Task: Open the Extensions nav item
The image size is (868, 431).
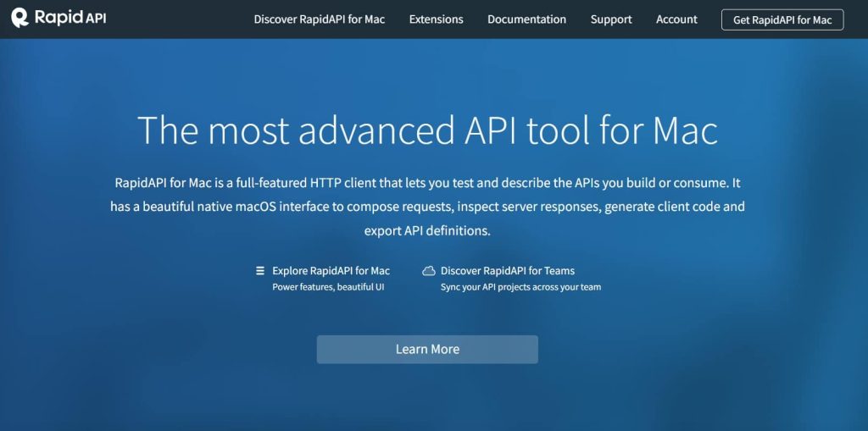Action: point(437,19)
